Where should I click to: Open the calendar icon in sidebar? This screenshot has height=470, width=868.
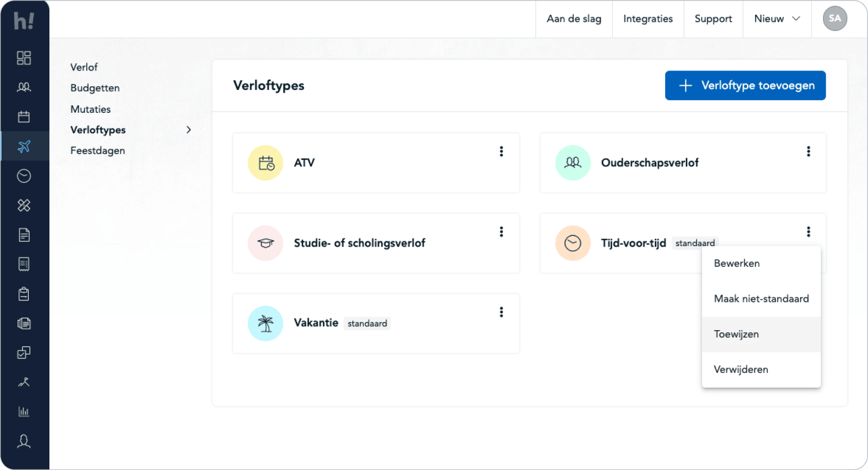click(x=24, y=117)
